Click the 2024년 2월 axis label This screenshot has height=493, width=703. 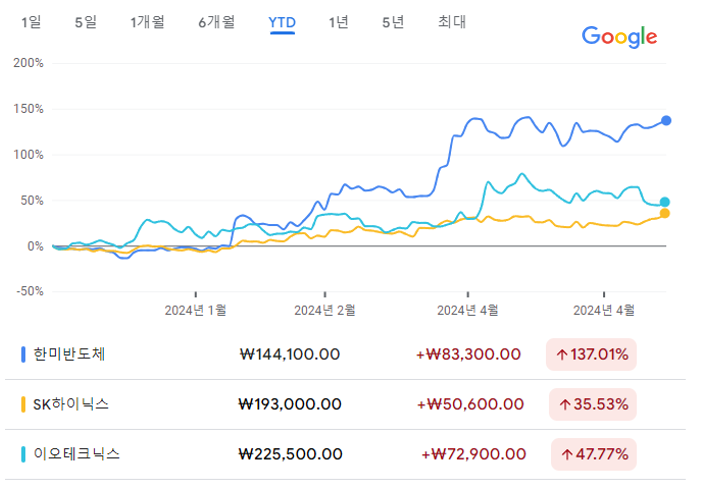coord(325,310)
